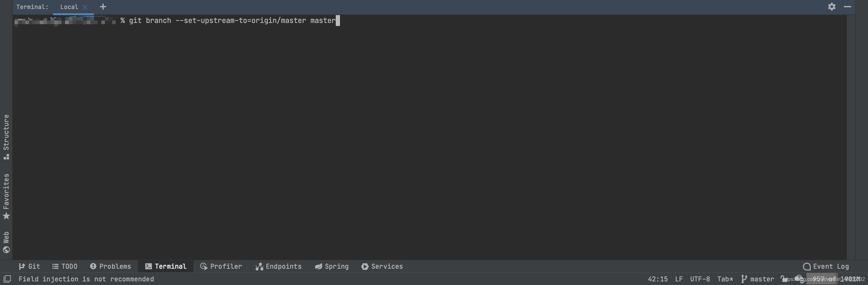Expand the Web side panel
The height and width of the screenshot is (285, 868).
tap(6, 242)
